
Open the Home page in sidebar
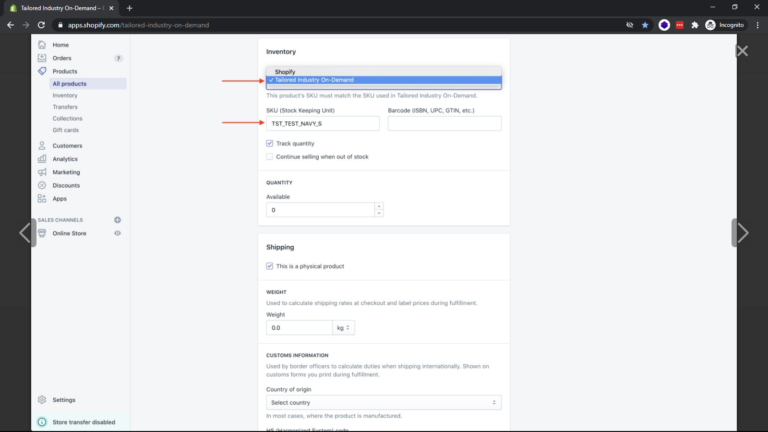pos(60,45)
